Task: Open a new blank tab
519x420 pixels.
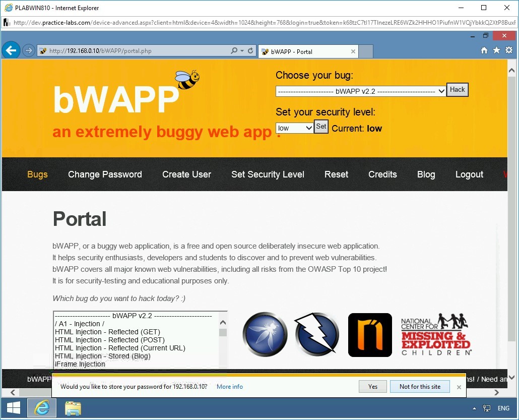Action: tap(366, 51)
